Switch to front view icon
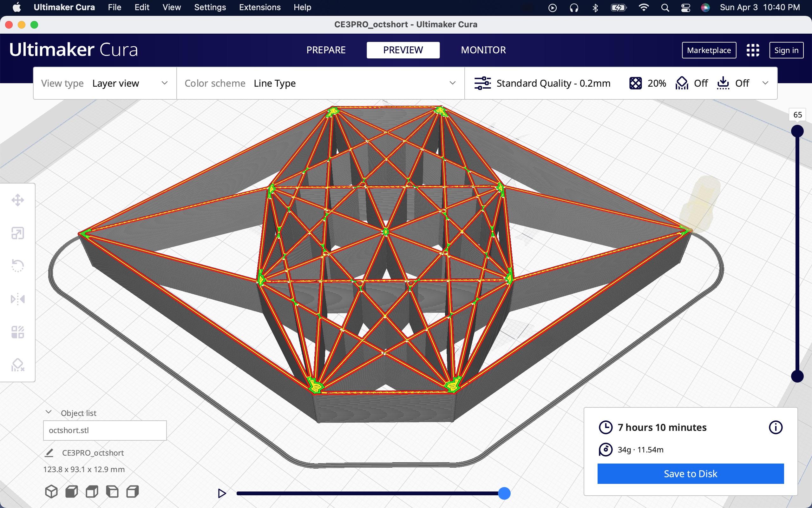The image size is (812, 508). tap(71, 491)
